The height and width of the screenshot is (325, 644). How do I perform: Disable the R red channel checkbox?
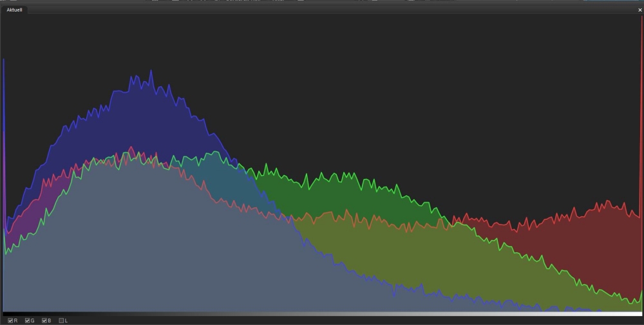[10, 320]
